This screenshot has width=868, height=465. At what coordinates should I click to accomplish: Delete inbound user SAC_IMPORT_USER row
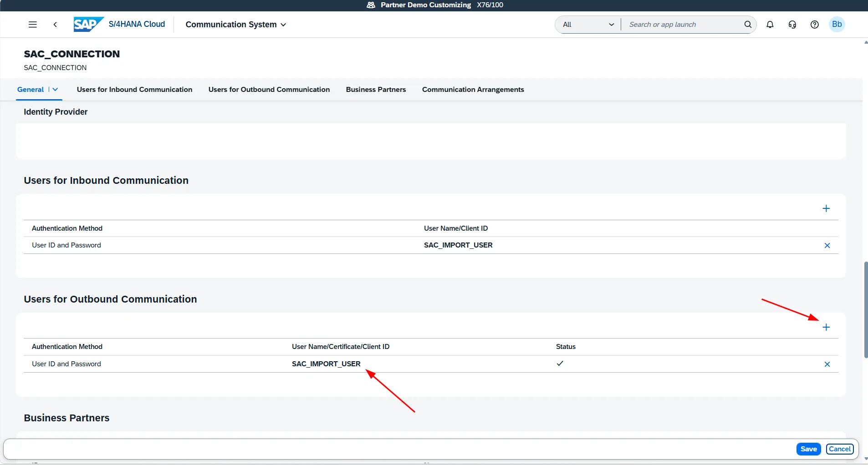coord(827,245)
